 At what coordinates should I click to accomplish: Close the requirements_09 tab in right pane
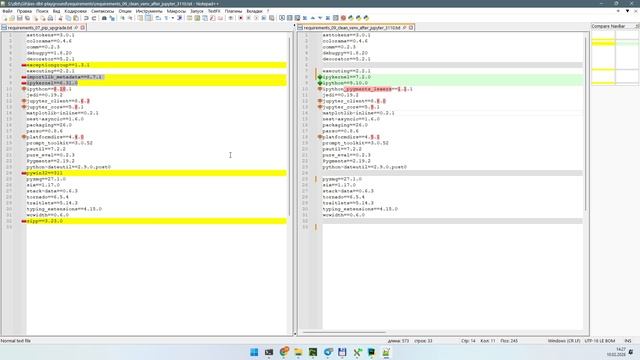click(411, 28)
